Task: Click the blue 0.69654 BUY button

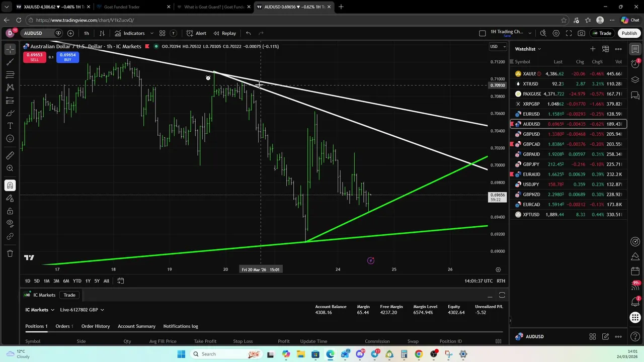Action: [x=67, y=57]
